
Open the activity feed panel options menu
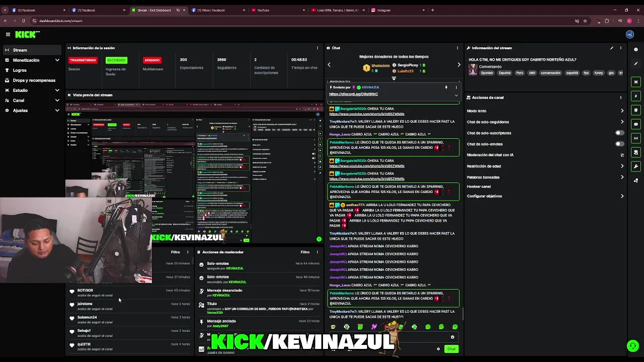188,252
